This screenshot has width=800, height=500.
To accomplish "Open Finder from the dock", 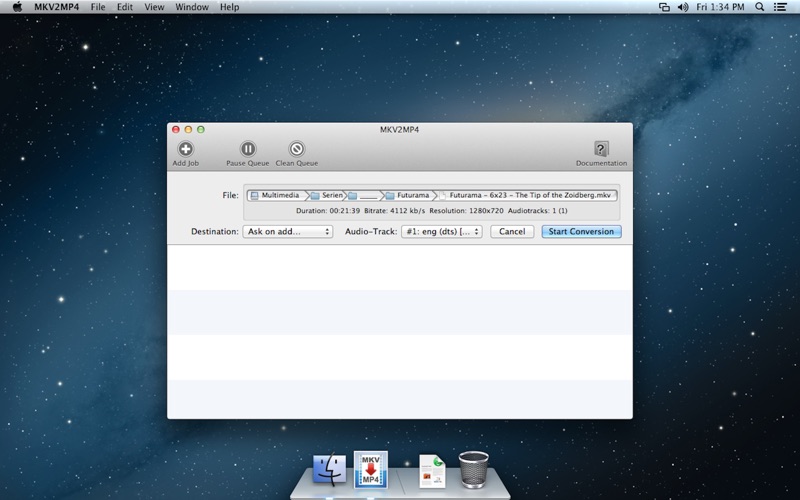I will (329, 468).
